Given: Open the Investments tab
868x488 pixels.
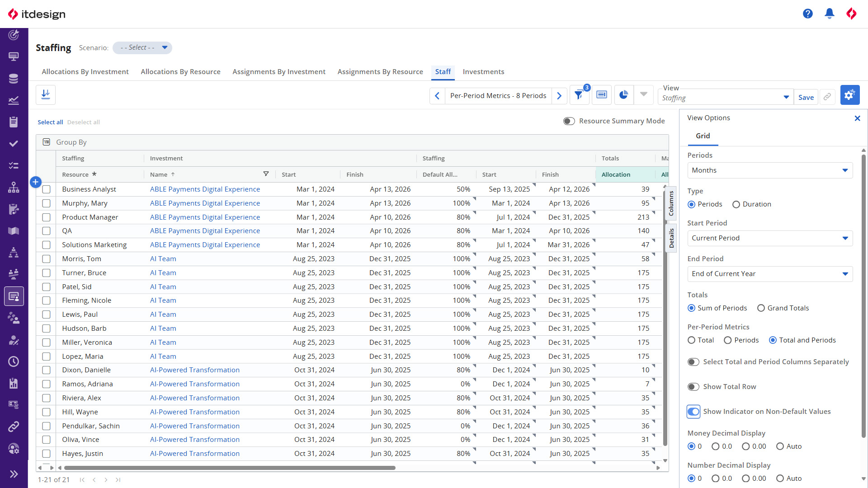Looking at the screenshot, I should coord(483,72).
